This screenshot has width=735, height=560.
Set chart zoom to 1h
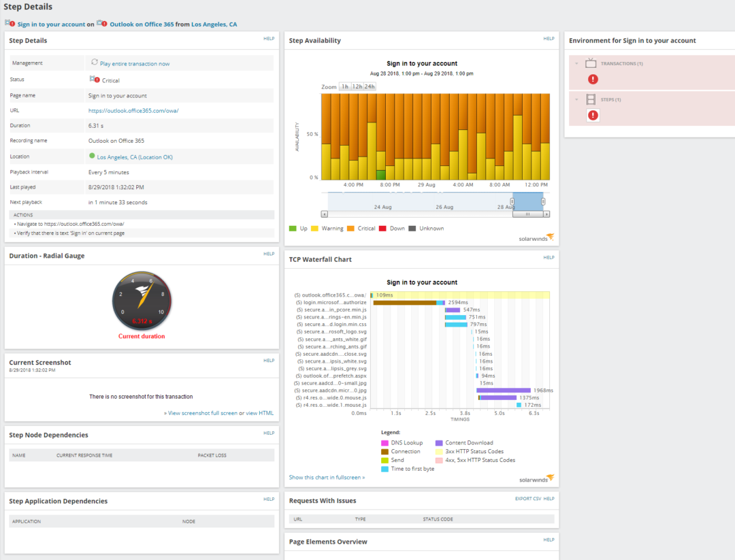(x=345, y=86)
